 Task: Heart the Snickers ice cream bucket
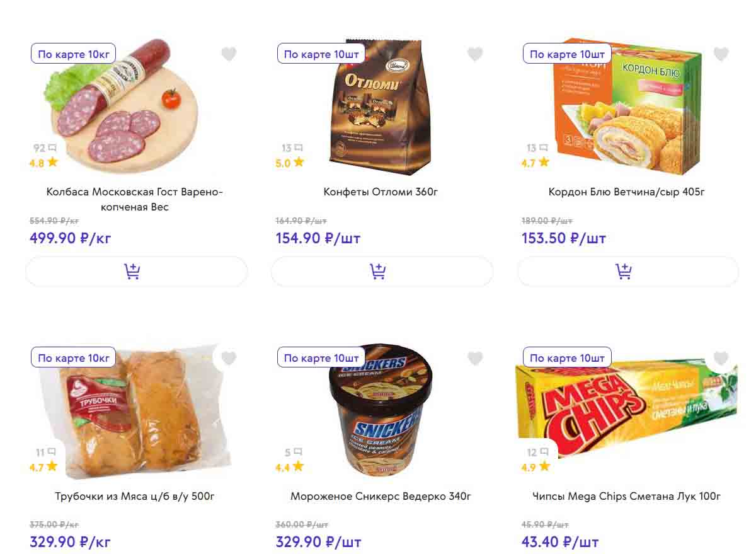475,358
